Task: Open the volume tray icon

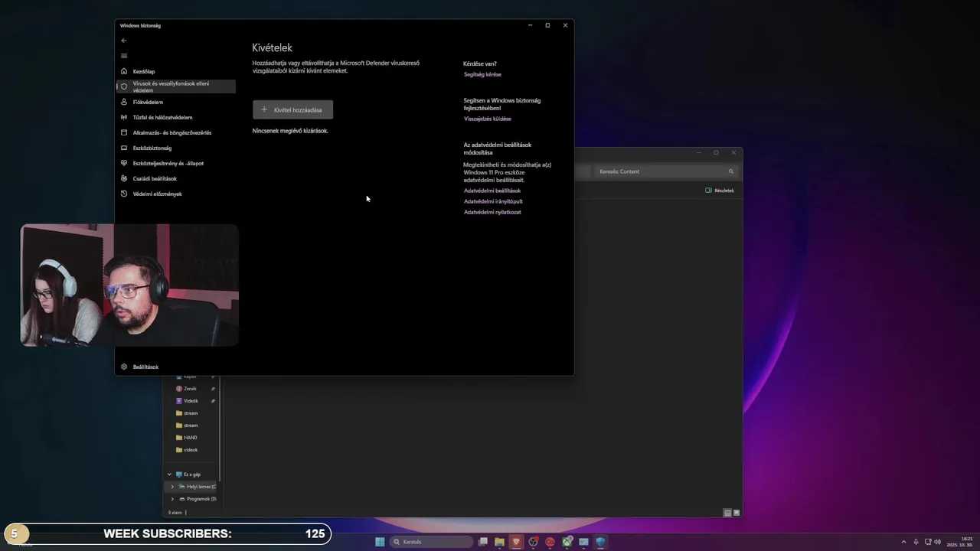Action: tap(938, 542)
